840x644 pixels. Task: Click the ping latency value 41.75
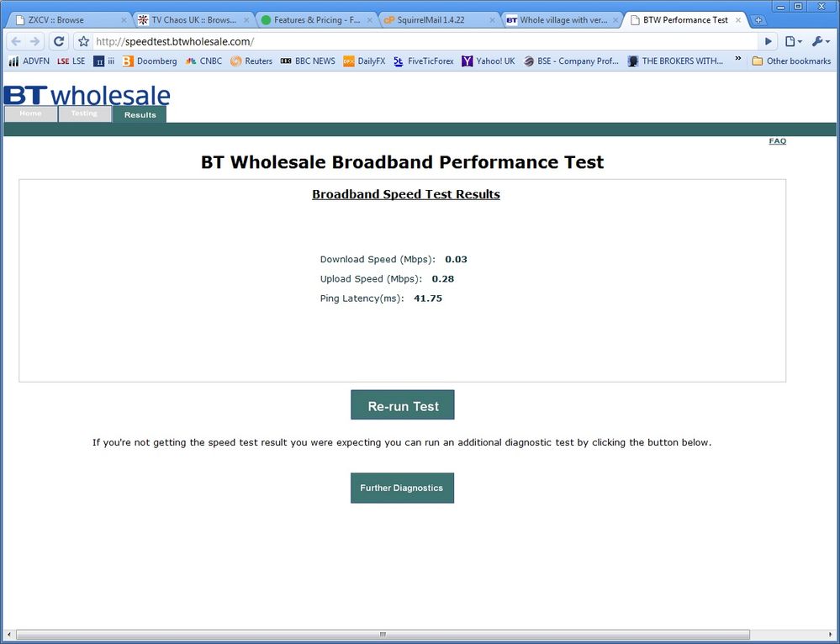coord(428,298)
